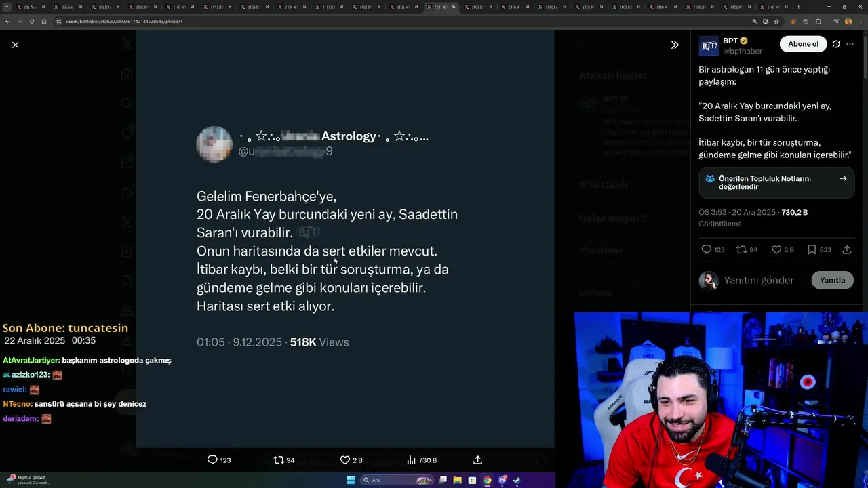Click the orange extension icon in toolbar
The height and width of the screenshot is (488, 868).
pos(793,21)
